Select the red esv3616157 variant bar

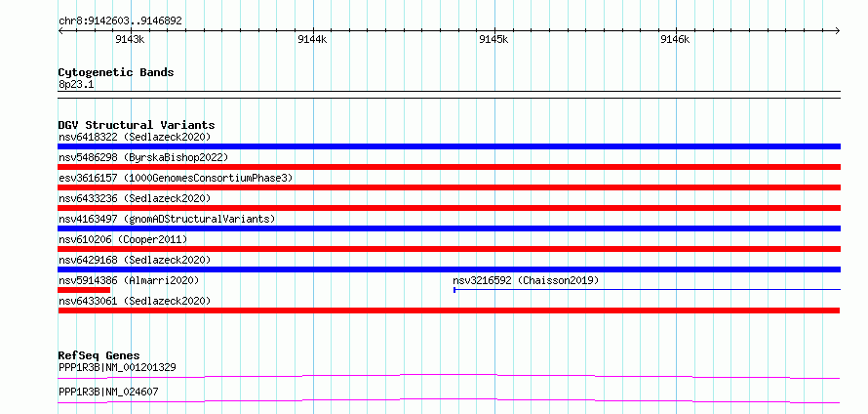[x=450, y=187]
